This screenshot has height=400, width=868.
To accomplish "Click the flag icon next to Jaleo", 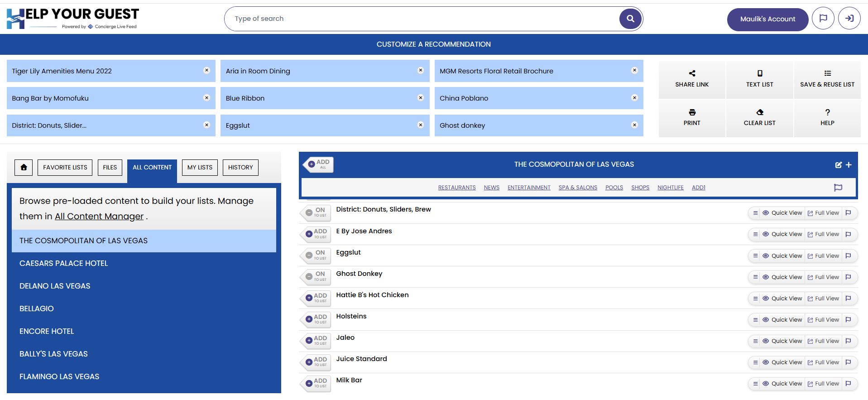I will (848, 341).
